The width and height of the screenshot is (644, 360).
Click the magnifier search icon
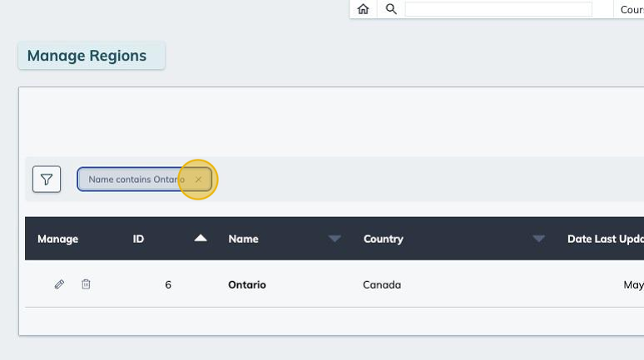coord(391,8)
